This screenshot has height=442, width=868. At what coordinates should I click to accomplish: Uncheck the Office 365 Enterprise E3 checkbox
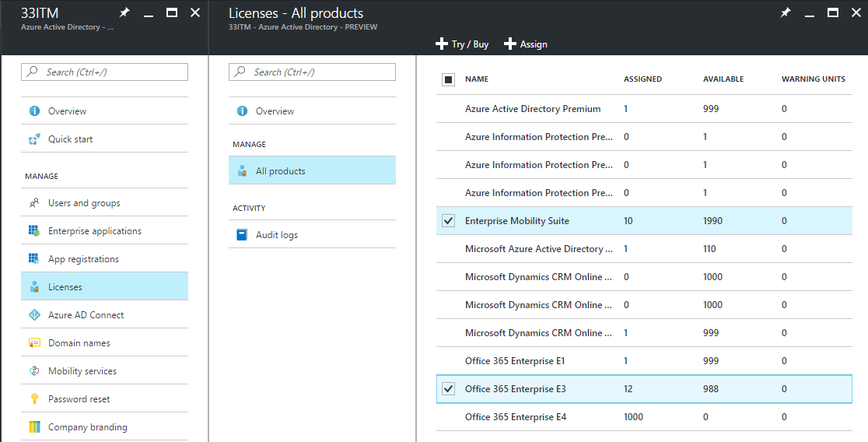coord(449,389)
